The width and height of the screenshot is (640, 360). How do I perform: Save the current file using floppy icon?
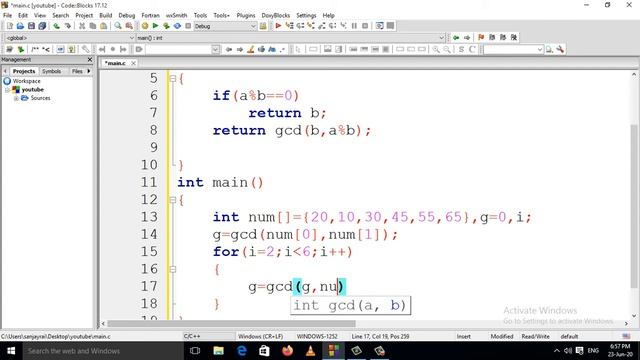pos(31,26)
